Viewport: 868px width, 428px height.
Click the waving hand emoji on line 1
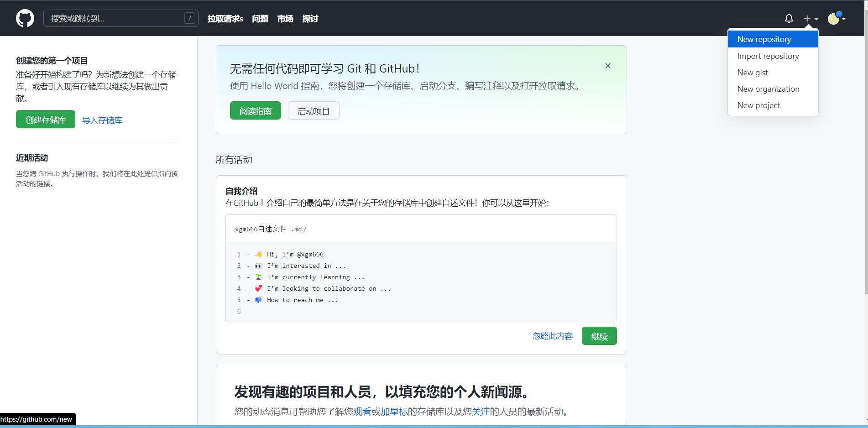pos(259,254)
